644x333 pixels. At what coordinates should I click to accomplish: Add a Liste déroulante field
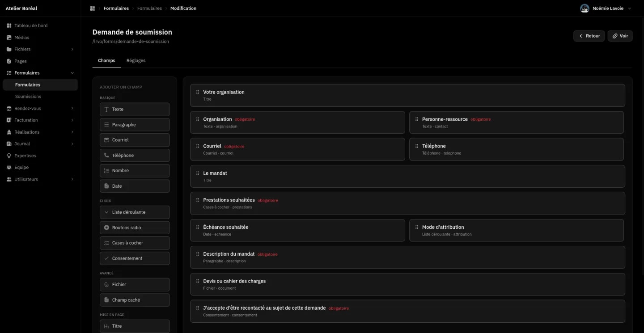[135, 212]
